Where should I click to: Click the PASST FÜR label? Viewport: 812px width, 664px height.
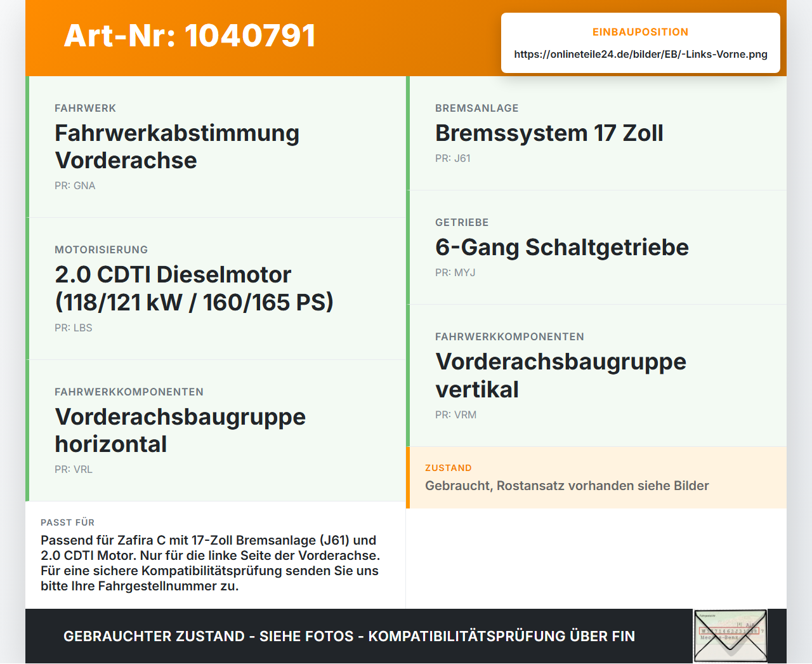[67, 522]
